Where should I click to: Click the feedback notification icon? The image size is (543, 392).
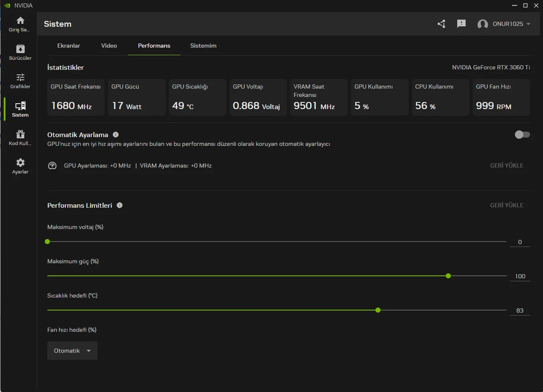pos(461,24)
